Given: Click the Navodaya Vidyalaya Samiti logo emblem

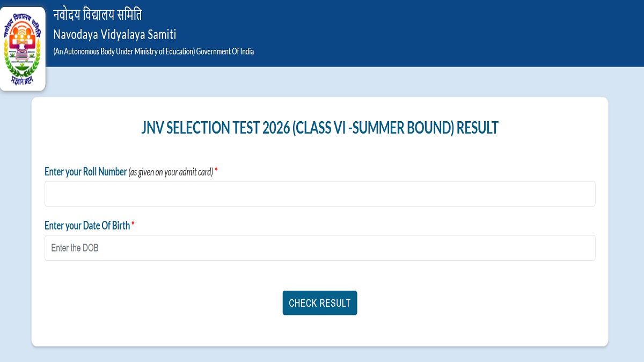Looking at the screenshot, I should pos(23,48).
